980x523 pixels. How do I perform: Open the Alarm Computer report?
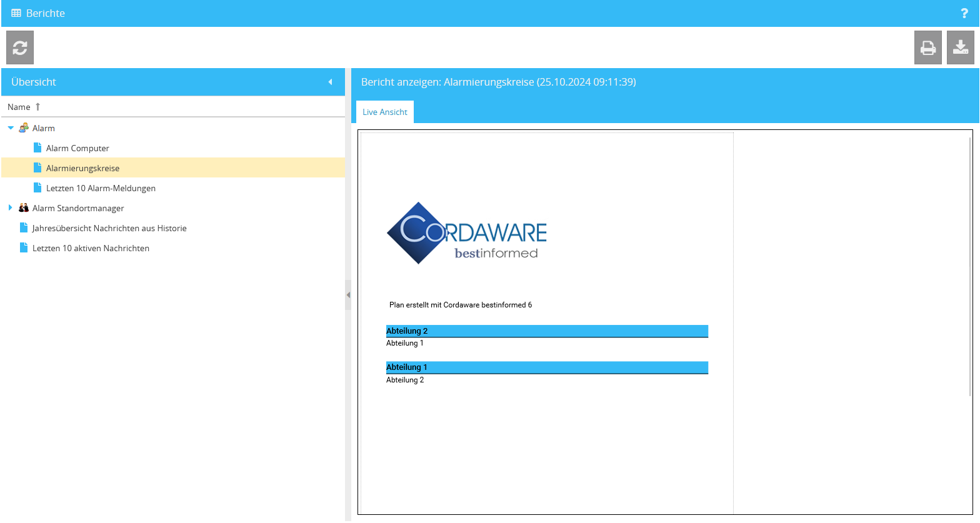(x=77, y=148)
